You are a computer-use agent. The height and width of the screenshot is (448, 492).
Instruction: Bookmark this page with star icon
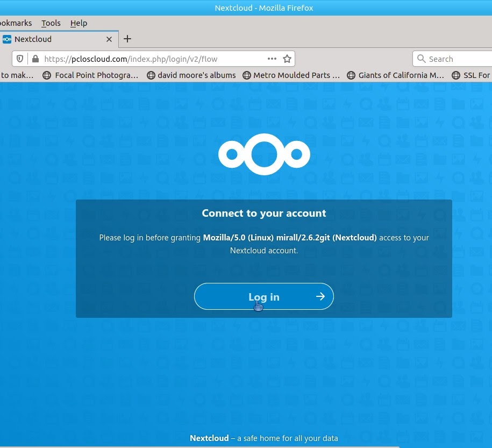pyautogui.click(x=287, y=59)
